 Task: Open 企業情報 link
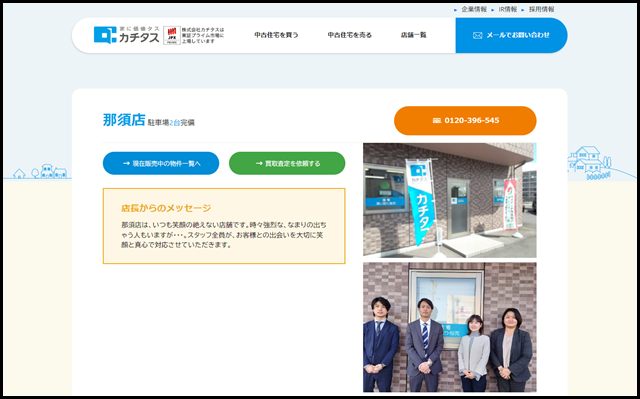tap(474, 9)
